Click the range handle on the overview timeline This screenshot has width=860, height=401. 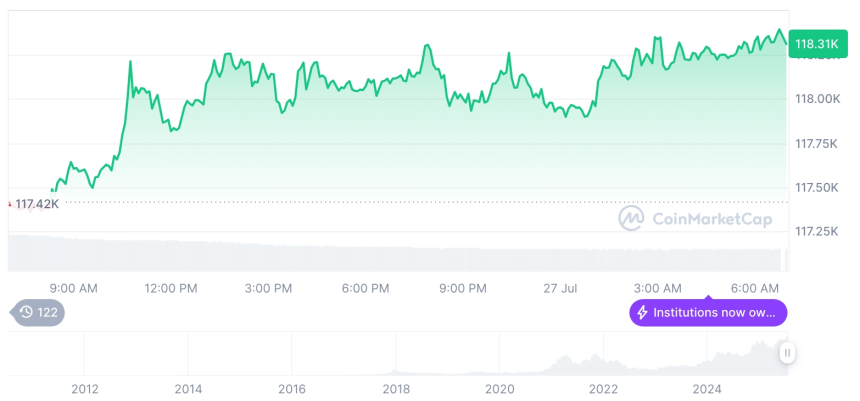[787, 352]
